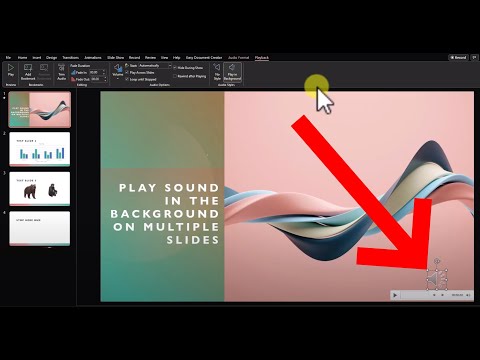Switch to the Audio Format tab
This screenshot has width=480, height=360.
238,58
